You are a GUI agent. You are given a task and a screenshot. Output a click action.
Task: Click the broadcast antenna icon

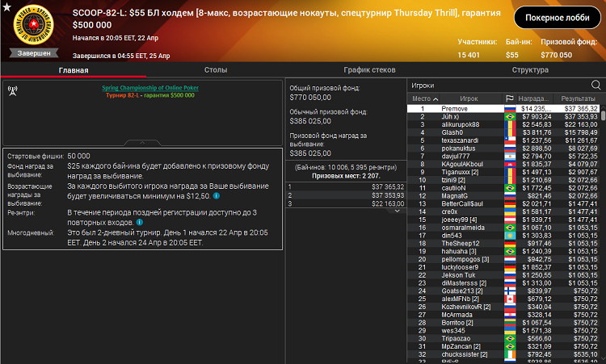tap(13, 90)
